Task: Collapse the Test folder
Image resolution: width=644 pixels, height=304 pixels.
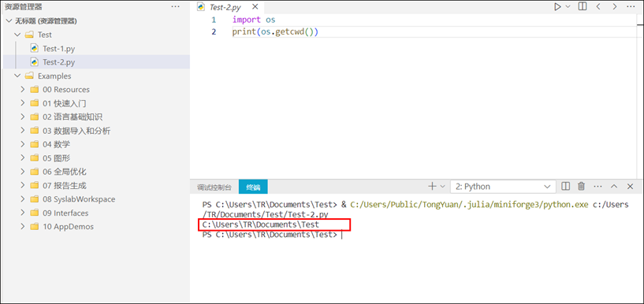Action: pos(17,35)
